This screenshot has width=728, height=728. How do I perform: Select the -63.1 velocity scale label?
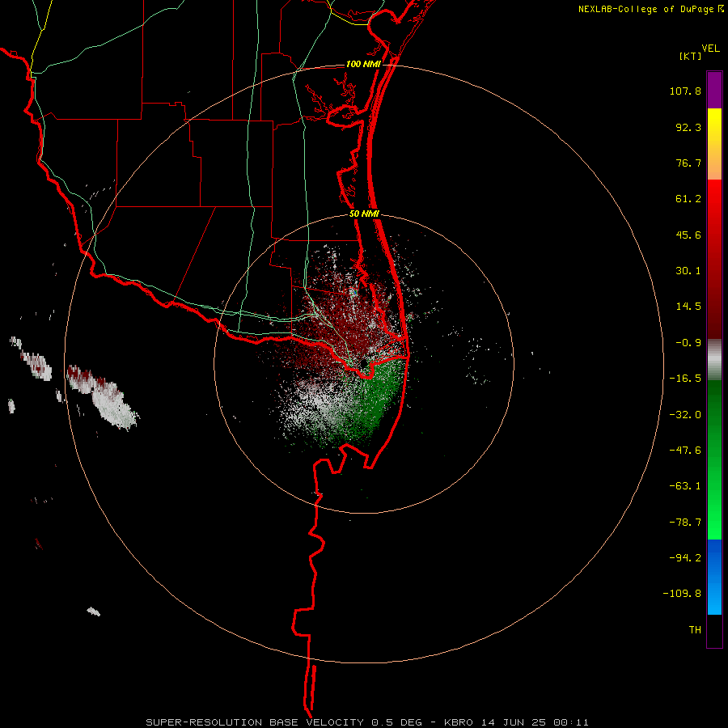pyautogui.click(x=685, y=486)
